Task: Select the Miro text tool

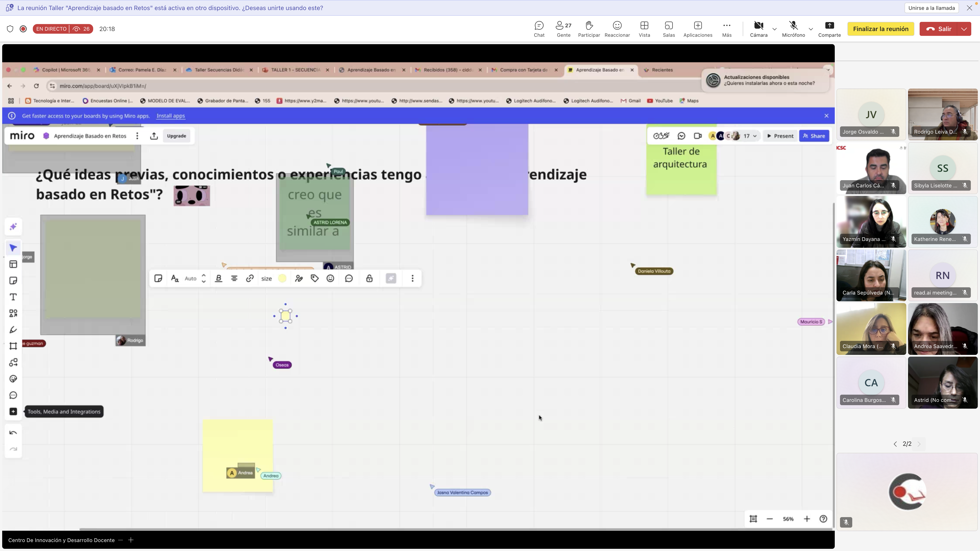Action: pos(13,297)
